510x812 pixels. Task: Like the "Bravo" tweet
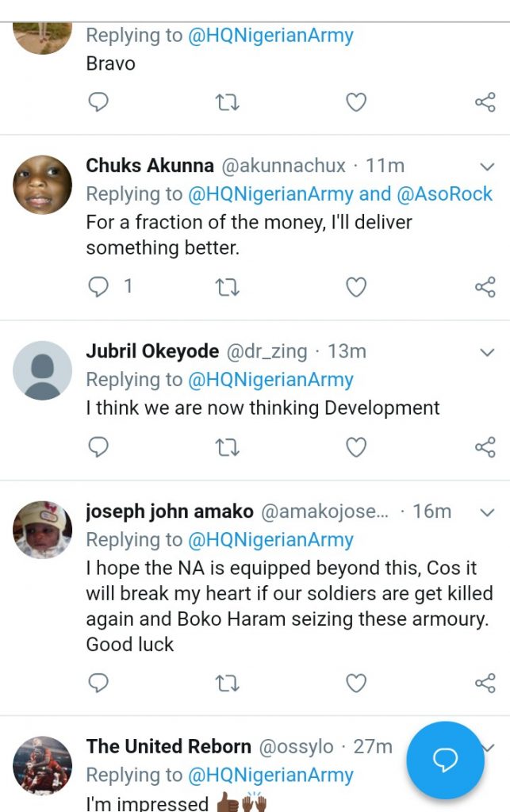356,102
